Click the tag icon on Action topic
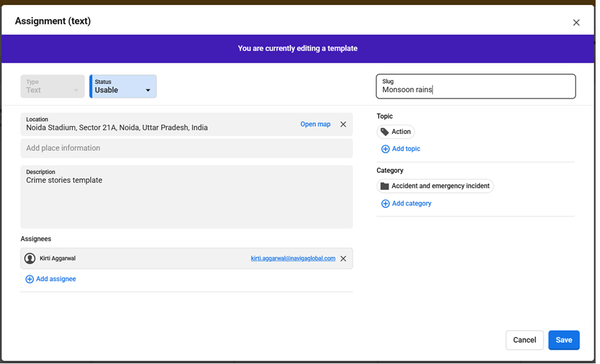 pos(385,132)
